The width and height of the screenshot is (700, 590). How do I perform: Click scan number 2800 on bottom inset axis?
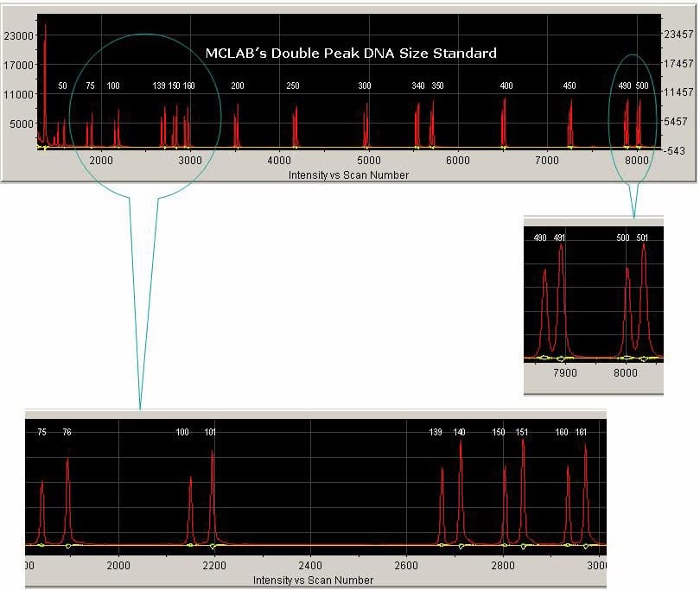[x=503, y=566]
